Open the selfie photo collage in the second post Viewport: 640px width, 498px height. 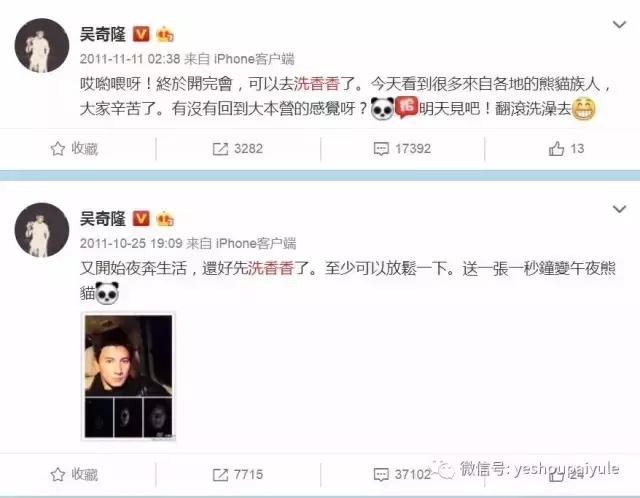click(x=129, y=376)
